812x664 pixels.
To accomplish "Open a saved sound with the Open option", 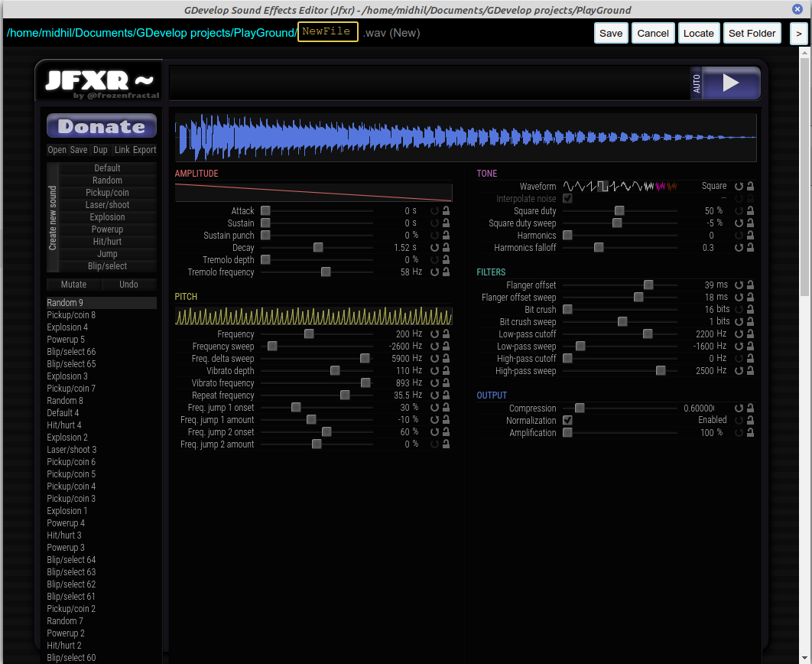I will 57,149.
